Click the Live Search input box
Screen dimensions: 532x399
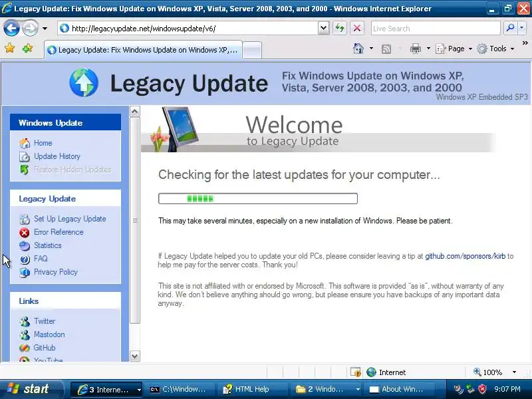pyautogui.click(x=436, y=29)
